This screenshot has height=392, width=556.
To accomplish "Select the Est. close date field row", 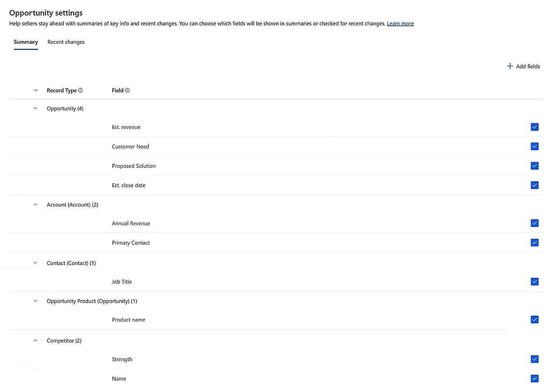I will coord(129,185).
